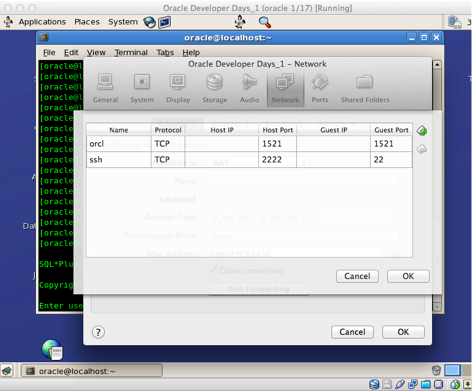Open the Applications menu
The height and width of the screenshot is (391, 472).
pos(42,22)
